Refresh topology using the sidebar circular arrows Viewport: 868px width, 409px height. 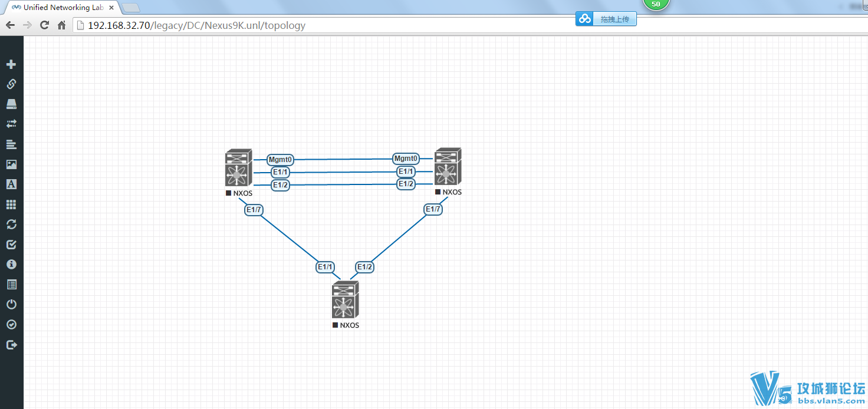click(x=11, y=225)
